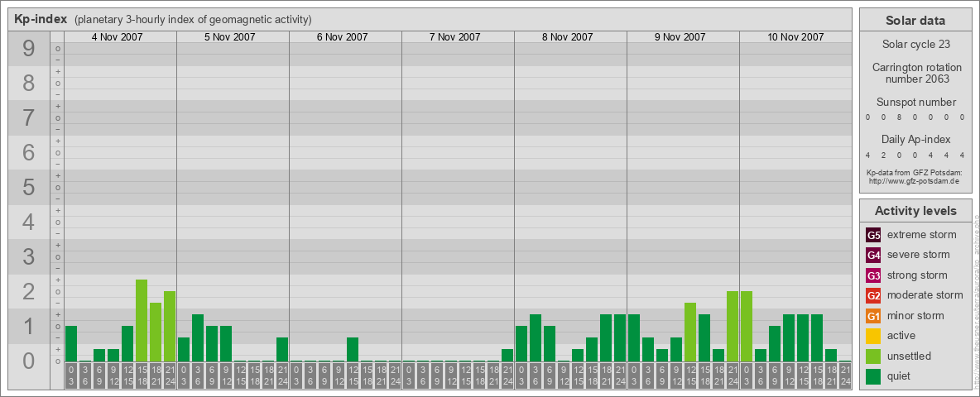Click the 4 Nov 2007 21-24 hour bar
980x397 pixels.
coord(170,327)
